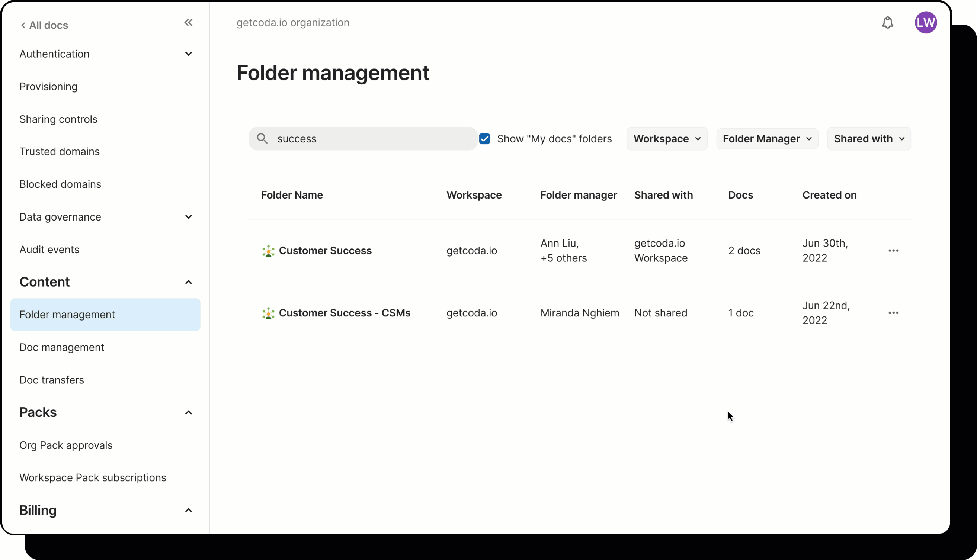This screenshot has height=560, width=977.
Task: Uncheck Show "My docs" folders
Action: (x=484, y=138)
